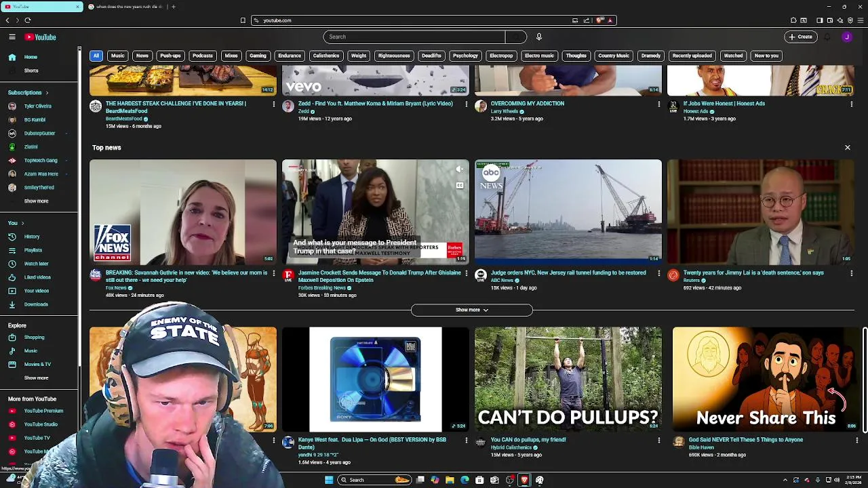Image resolution: width=868 pixels, height=488 pixels.
Task: Open options menu for the Steak Challenge video
Action: [x=274, y=104]
